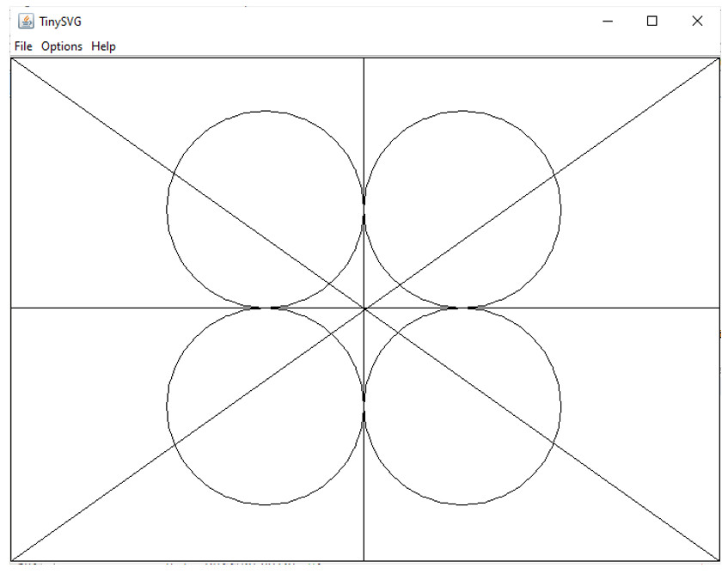Open the Help menu
The image size is (728, 574).
coord(103,46)
